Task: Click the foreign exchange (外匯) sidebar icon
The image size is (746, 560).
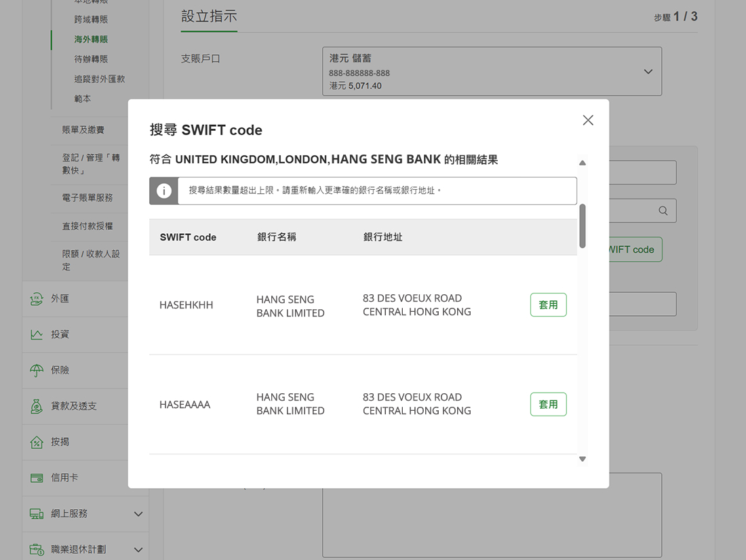Action: click(37, 299)
